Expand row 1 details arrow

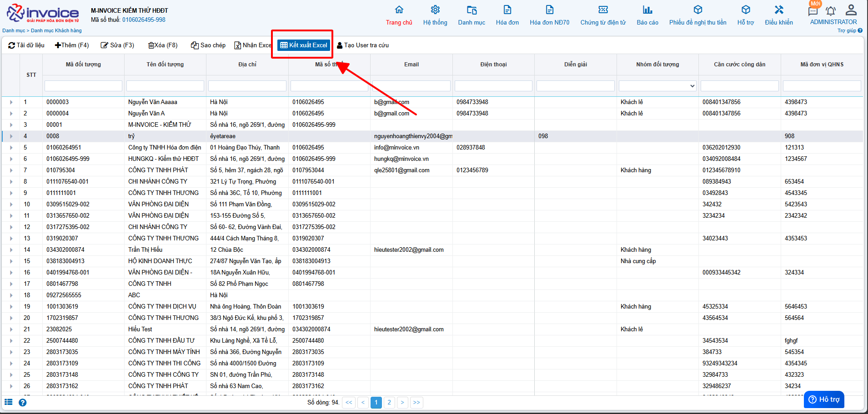pos(11,102)
